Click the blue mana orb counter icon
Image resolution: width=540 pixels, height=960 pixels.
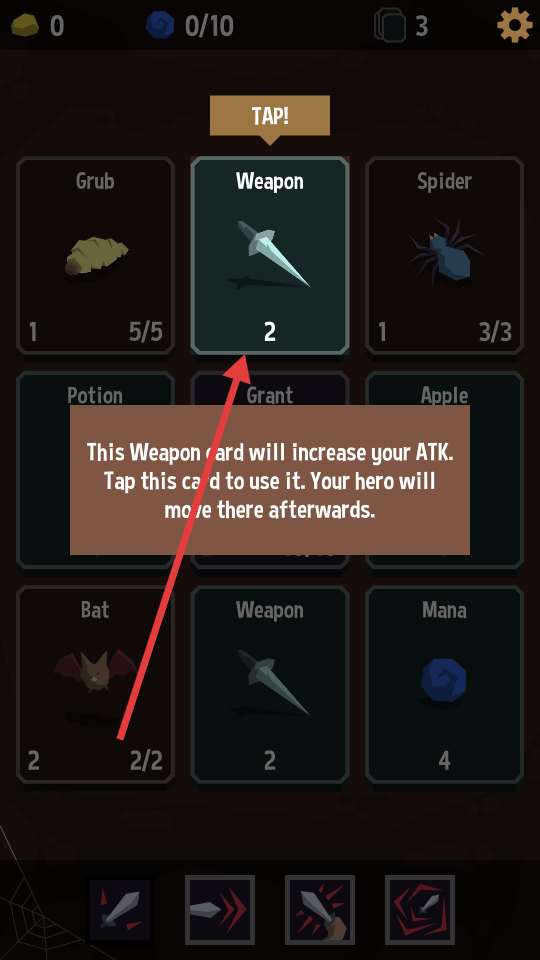point(160,26)
